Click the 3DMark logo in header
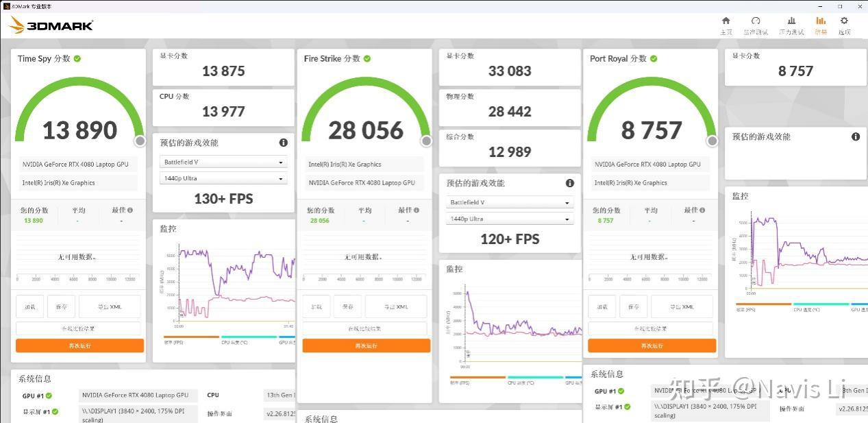The image size is (868, 423). click(51, 26)
